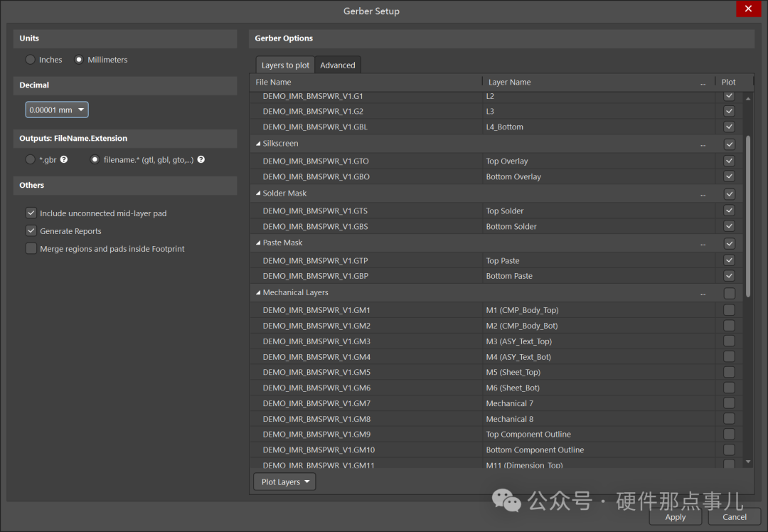Select the Bottom Component Outline layer name
Viewport: 768px width, 532px height.
point(535,449)
